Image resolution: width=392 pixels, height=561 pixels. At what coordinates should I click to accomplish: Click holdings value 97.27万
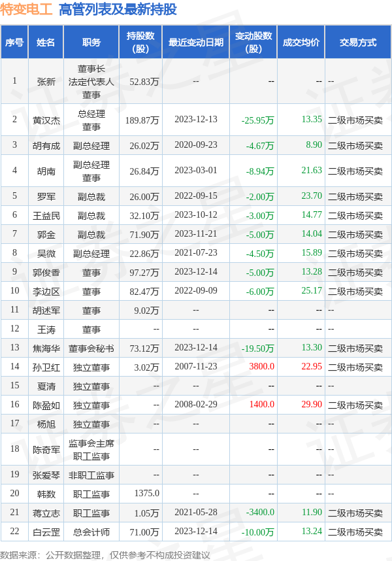(144, 272)
